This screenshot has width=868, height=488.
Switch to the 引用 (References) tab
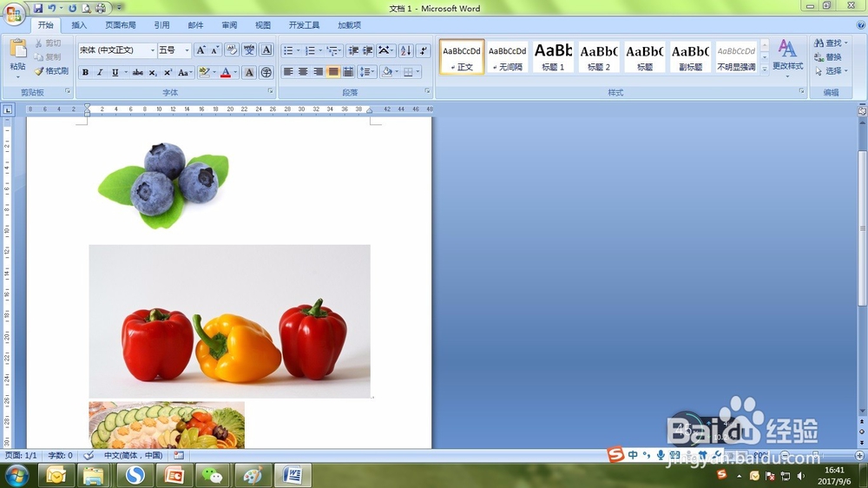point(161,25)
